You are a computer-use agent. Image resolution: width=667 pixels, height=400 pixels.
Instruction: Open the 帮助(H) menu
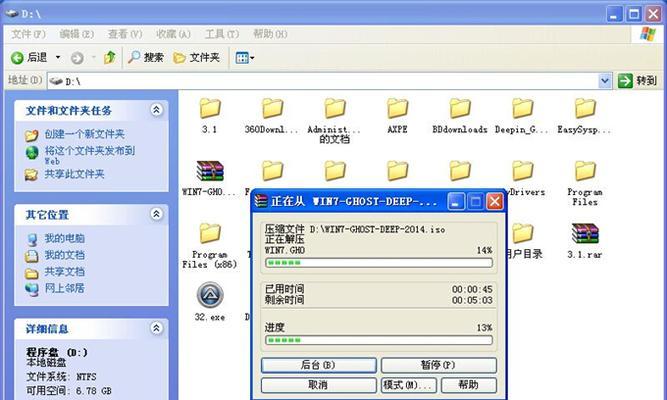click(x=270, y=34)
